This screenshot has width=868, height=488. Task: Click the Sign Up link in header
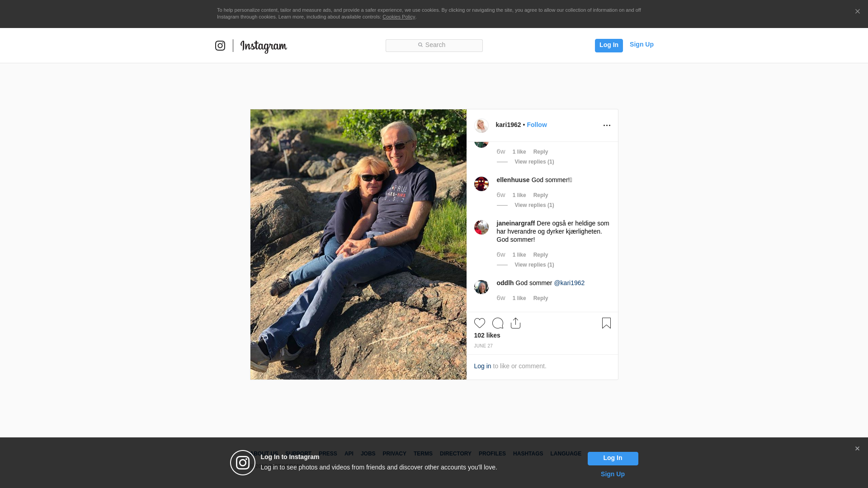click(642, 44)
